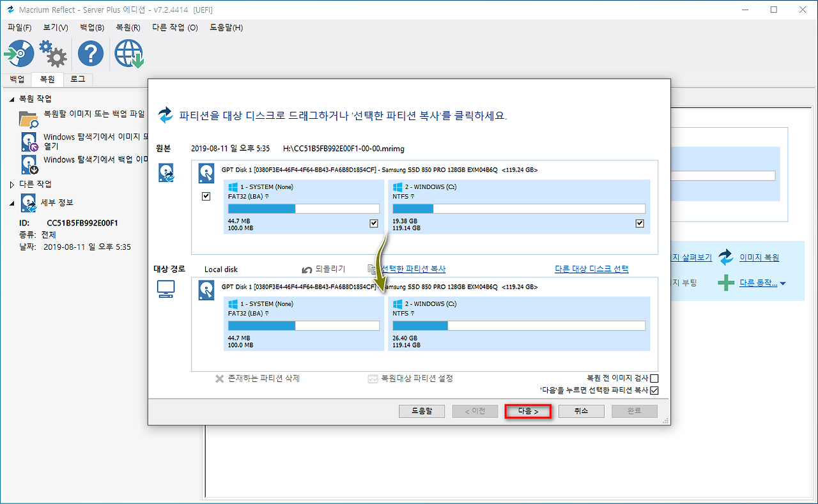
Task: Click the 26.40 GB destination used size
Action: (405, 339)
